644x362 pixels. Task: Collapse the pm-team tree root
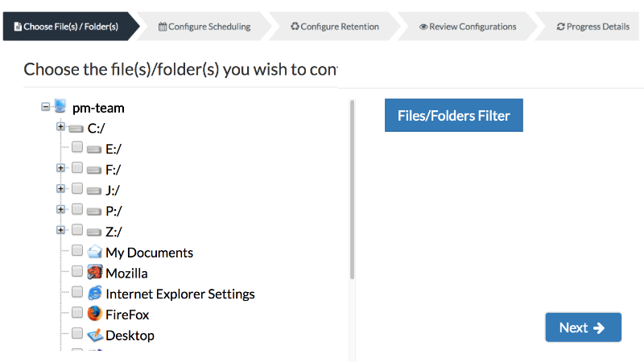[x=45, y=107]
